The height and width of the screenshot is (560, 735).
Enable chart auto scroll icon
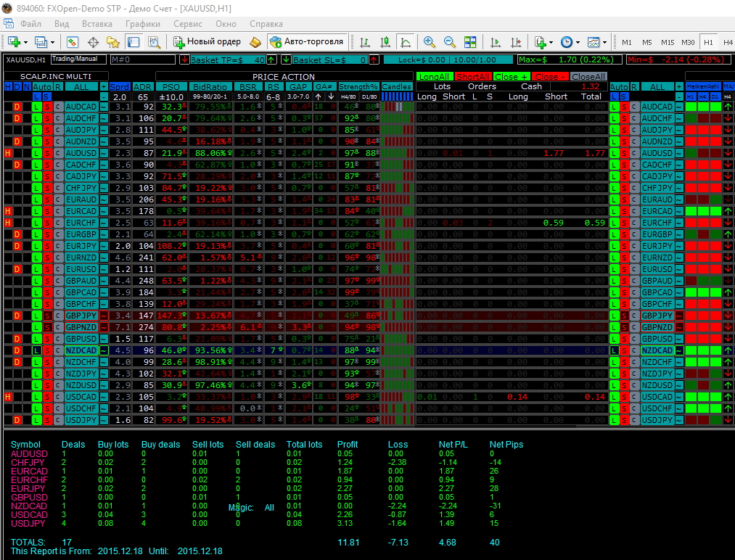496,42
